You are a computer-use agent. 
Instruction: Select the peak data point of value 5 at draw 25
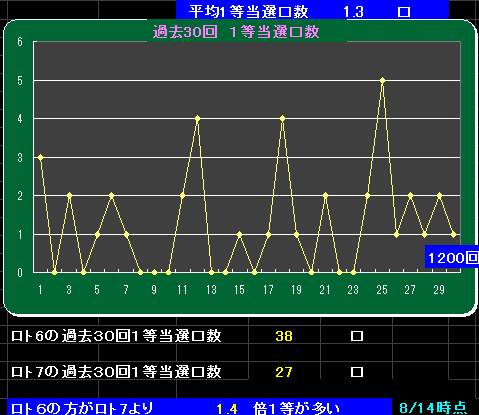pyautogui.click(x=382, y=81)
